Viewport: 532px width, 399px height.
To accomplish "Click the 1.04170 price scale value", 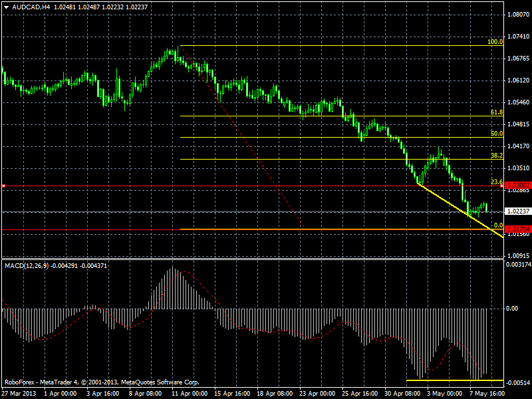I will (x=518, y=146).
